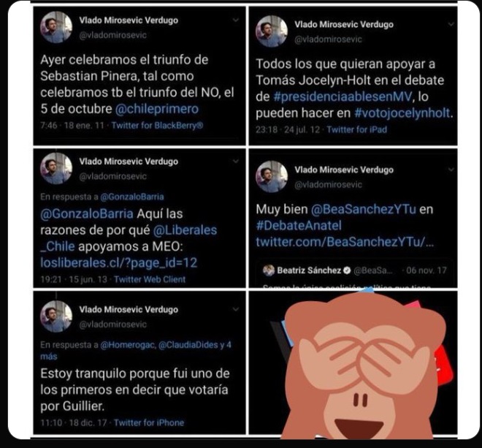
Task: Click avatar of #DebateAnatel tweet
Action: coord(272,177)
